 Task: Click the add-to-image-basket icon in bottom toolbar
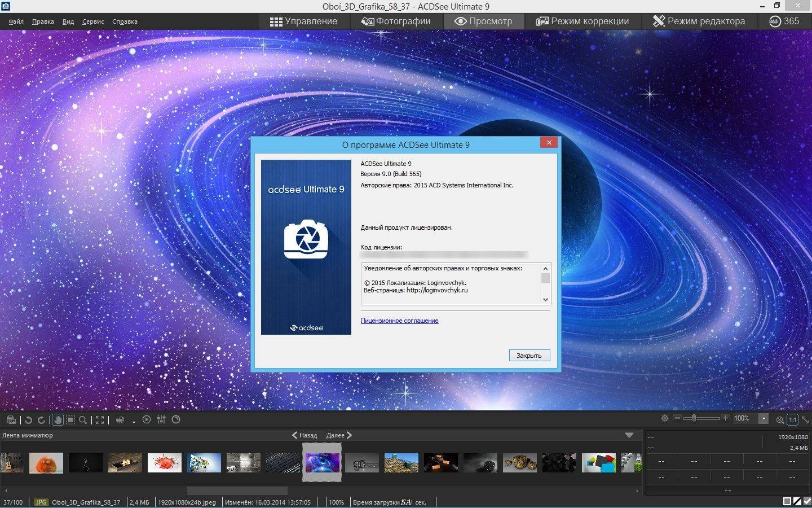[x=11, y=419]
